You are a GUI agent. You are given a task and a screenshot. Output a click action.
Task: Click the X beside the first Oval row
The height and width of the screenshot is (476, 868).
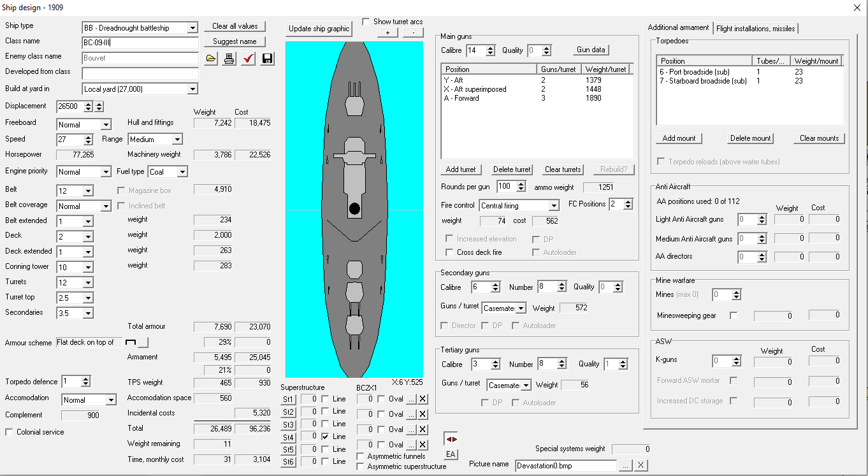423,400
